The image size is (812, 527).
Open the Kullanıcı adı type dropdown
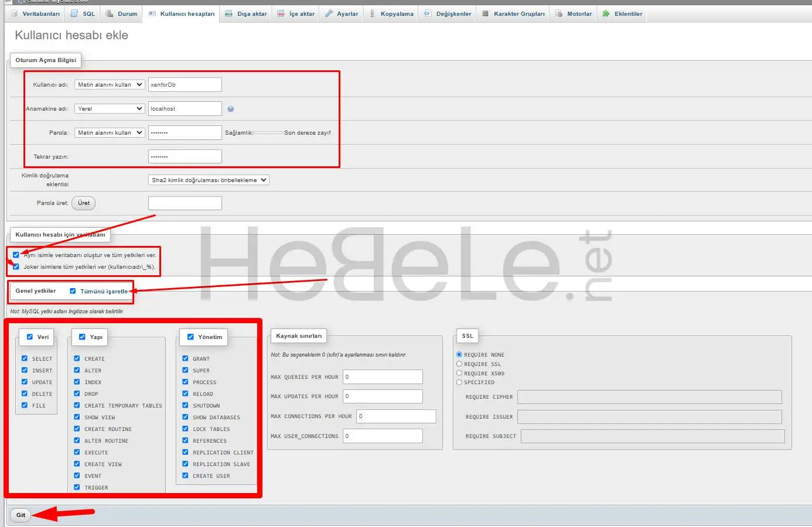pos(110,85)
